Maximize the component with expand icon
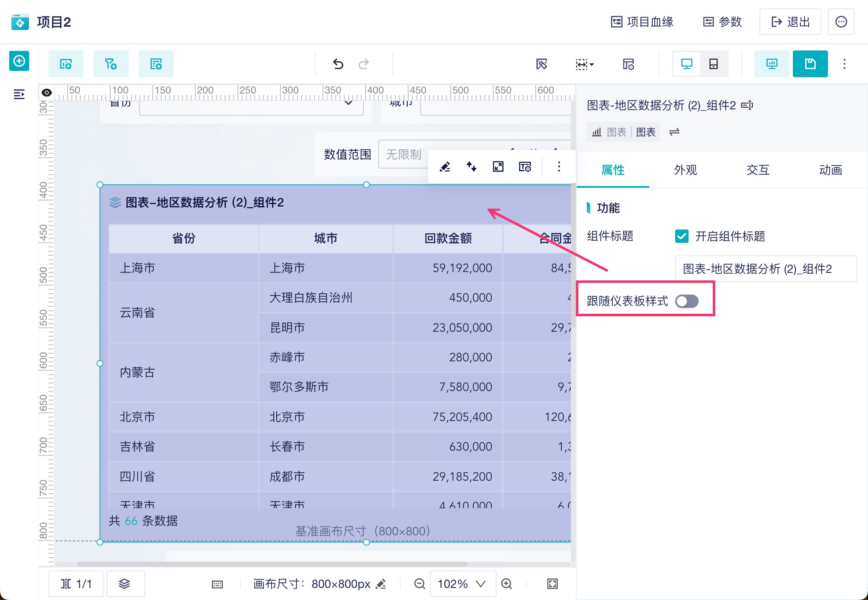Viewport: 868px width, 600px height. (498, 167)
